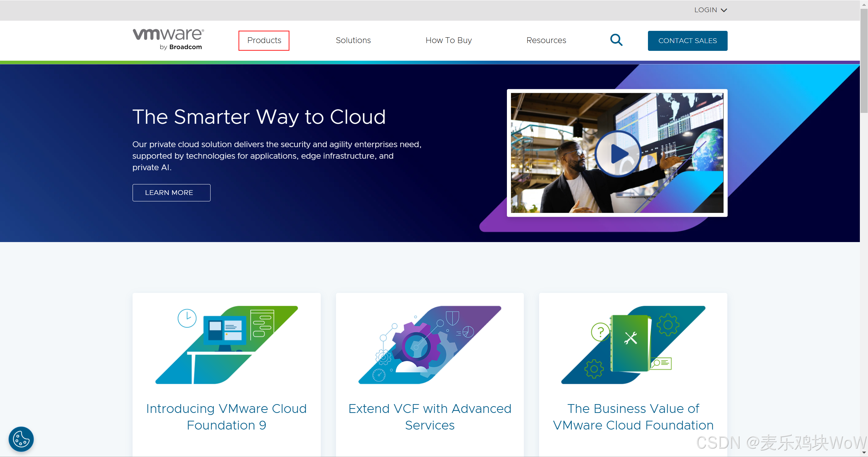Image resolution: width=868 pixels, height=457 pixels.
Task: Click the LEARN MORE button
Action: pos(171,193)
